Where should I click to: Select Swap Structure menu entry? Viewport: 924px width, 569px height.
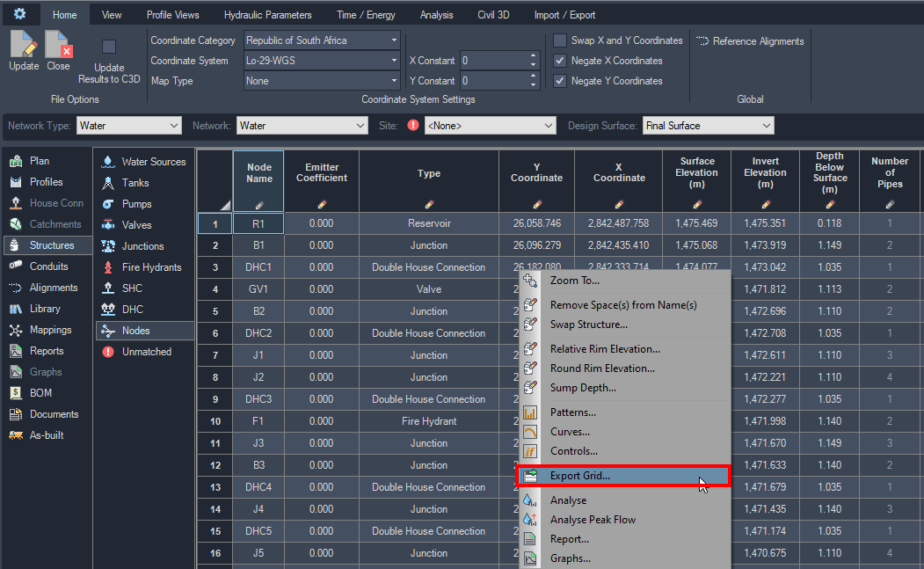(624, 325)
